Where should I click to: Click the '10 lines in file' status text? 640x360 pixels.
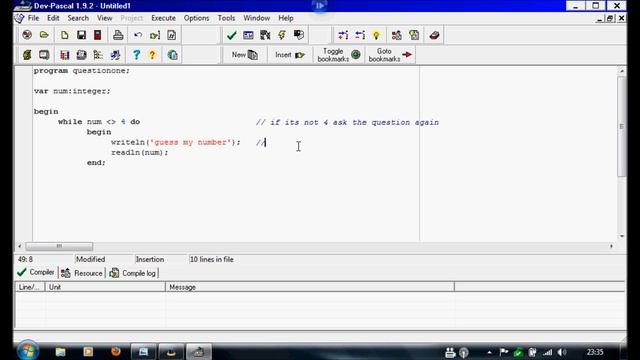pyautogui.click(x=211, y=259)
